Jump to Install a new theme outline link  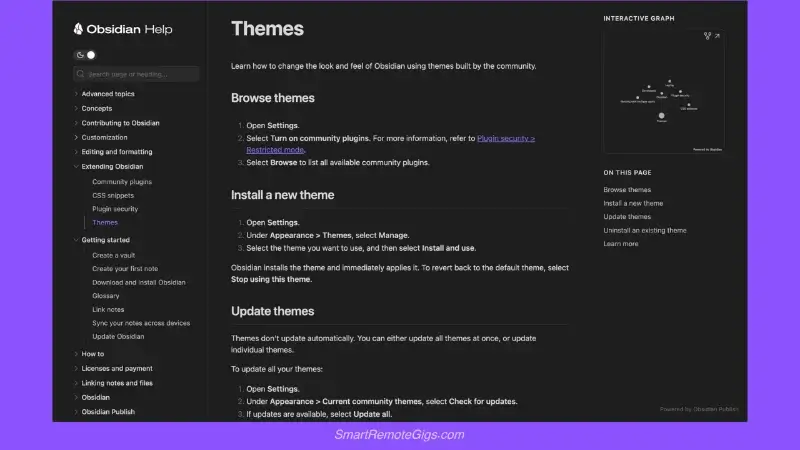pyautogui.click(x=633, y=203)
